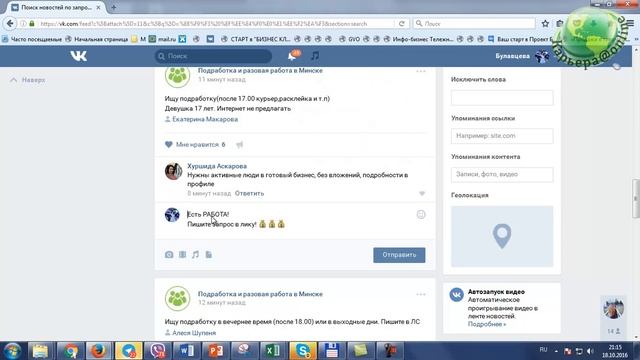Open group avatar of first post
Image resolution: width=640 pixels, height=360 pixels.
[x=178, y=76]
